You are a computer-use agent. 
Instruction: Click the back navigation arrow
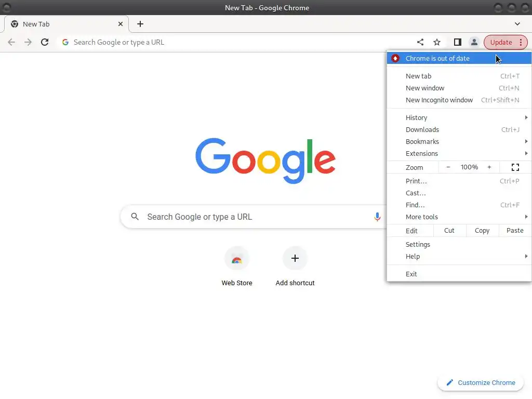click(11, 42)
